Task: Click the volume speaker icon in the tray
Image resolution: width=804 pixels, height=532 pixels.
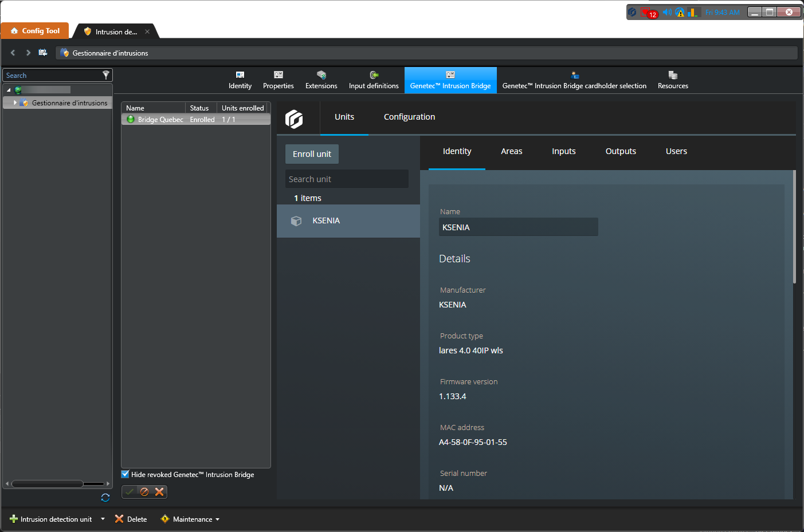Action: click(x=666, y=12)
